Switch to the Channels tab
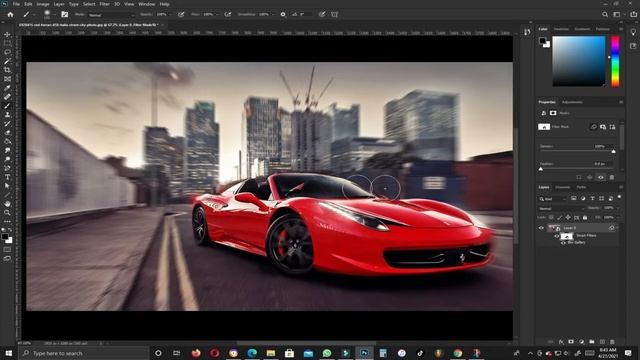 [x=562, y=187]
